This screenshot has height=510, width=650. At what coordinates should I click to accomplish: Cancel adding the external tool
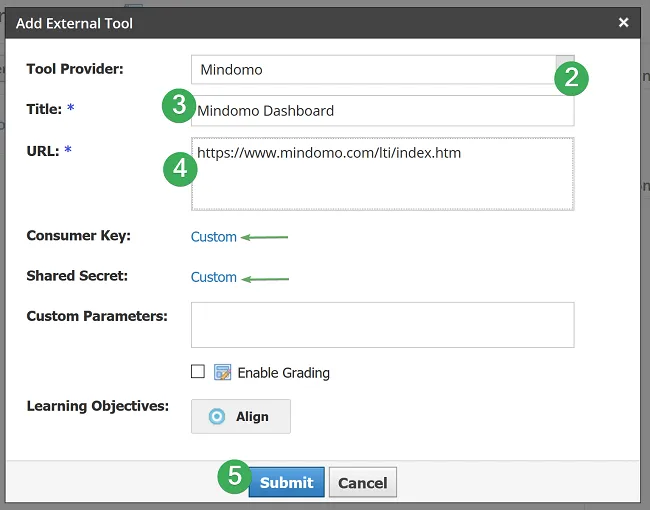[x=362, y=482]
